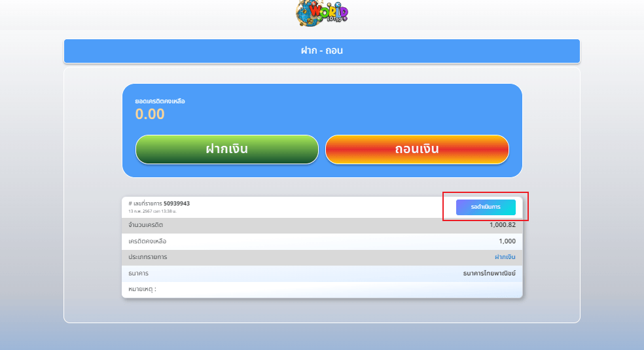Click the ประเภทรายการ row label
Viewport: 644px width, 350px height.
click(x=147, y=257)
